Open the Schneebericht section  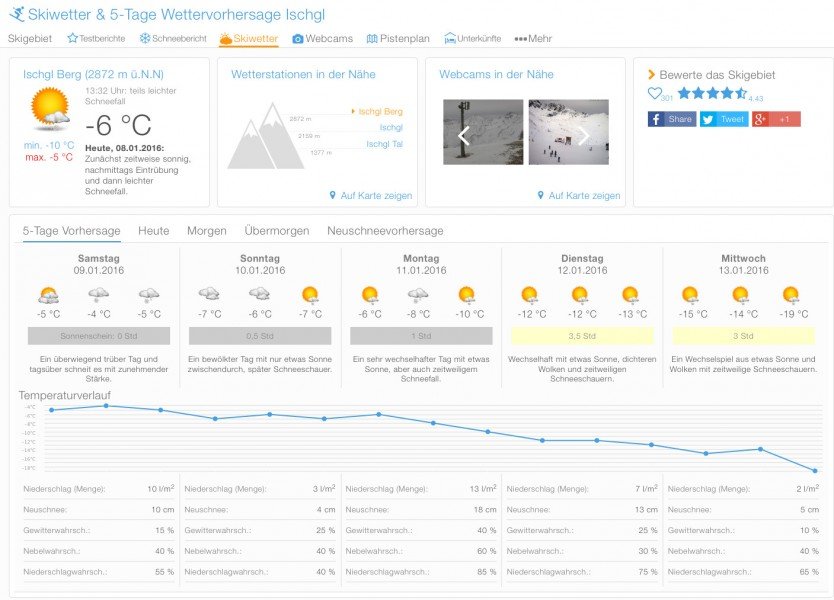(173, 38)
